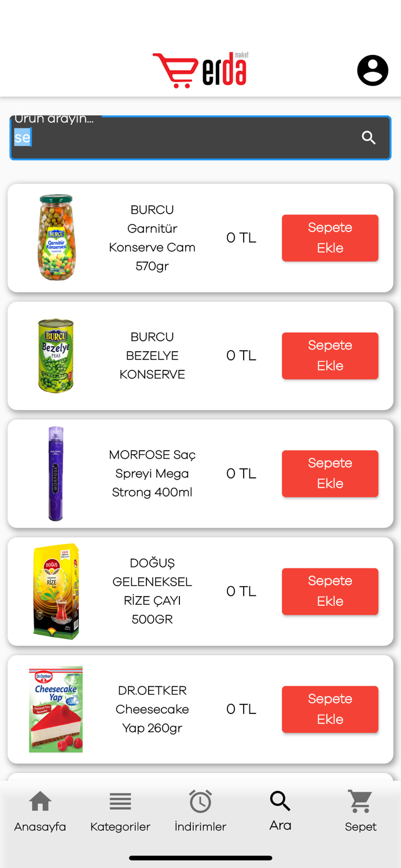
Task: Open Dr.Oetker Cheesecake box image
Action: click(56, 709)
